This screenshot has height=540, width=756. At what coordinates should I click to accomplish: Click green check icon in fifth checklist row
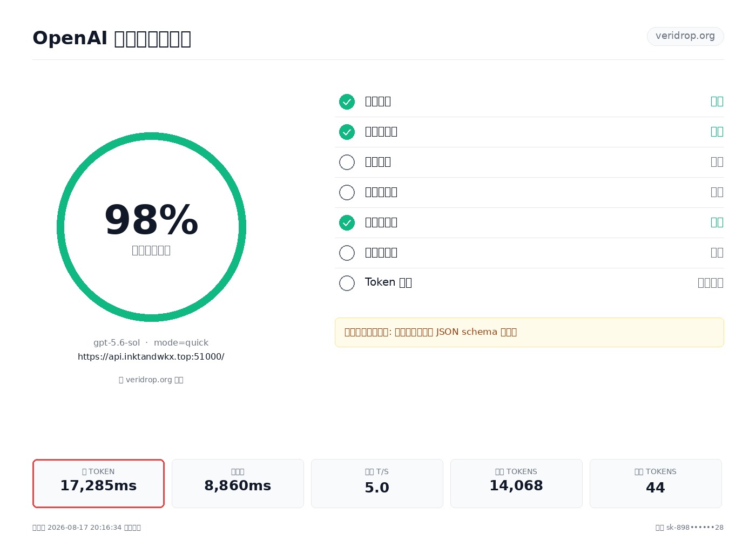347,222
